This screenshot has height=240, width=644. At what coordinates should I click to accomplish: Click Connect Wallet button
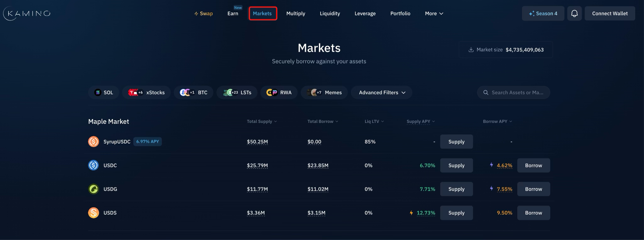coord(610,14)
